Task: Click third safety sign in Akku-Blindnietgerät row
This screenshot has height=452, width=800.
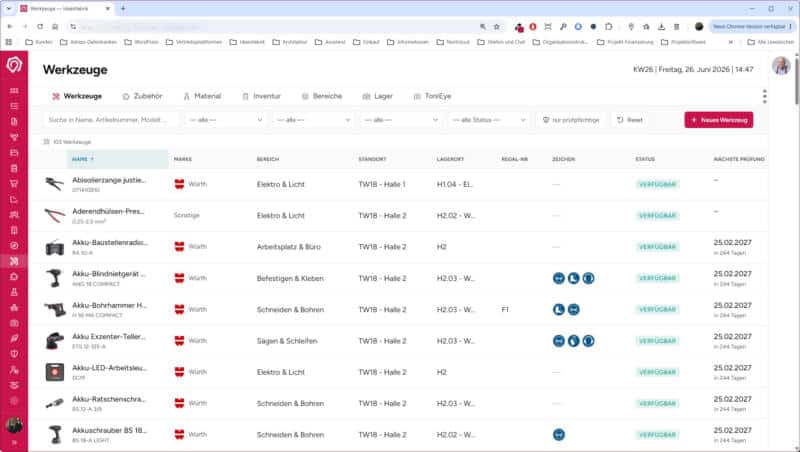Action: [x=588, y=278]
